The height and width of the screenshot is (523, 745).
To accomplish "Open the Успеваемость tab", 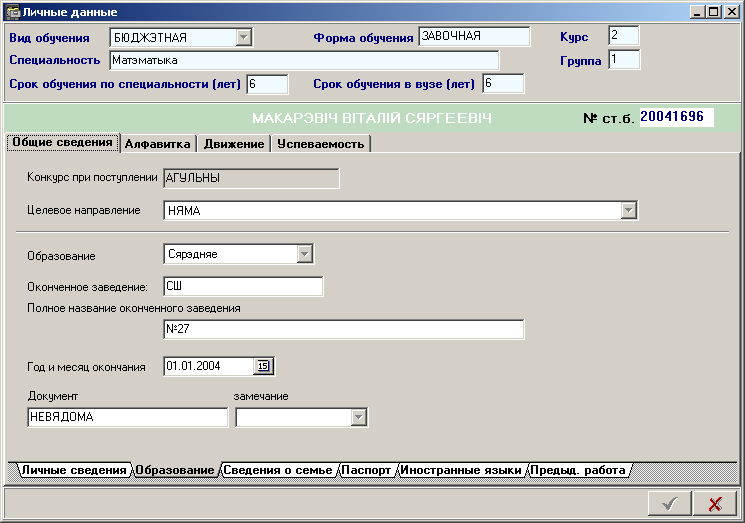I will [320, 144].
